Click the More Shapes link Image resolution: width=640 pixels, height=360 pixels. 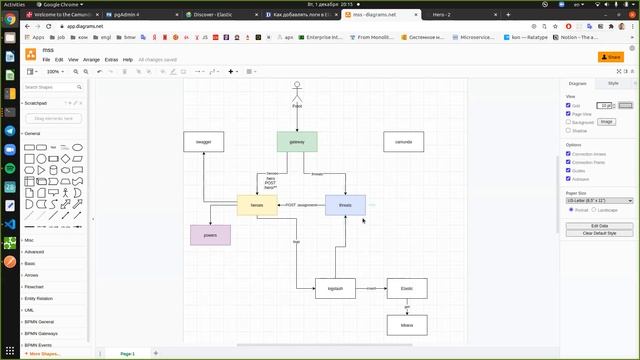(42, 354)
